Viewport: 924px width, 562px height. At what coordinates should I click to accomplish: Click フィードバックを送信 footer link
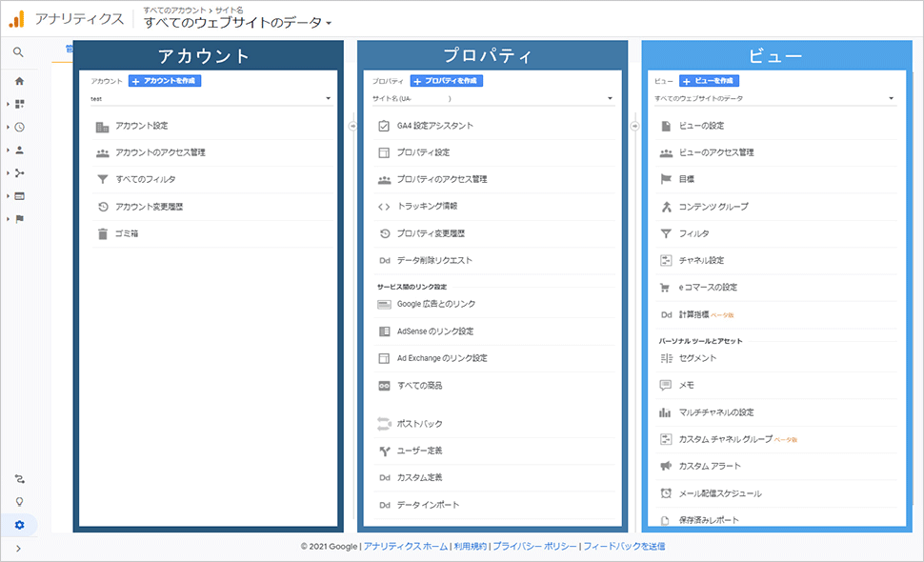[624, 547]
